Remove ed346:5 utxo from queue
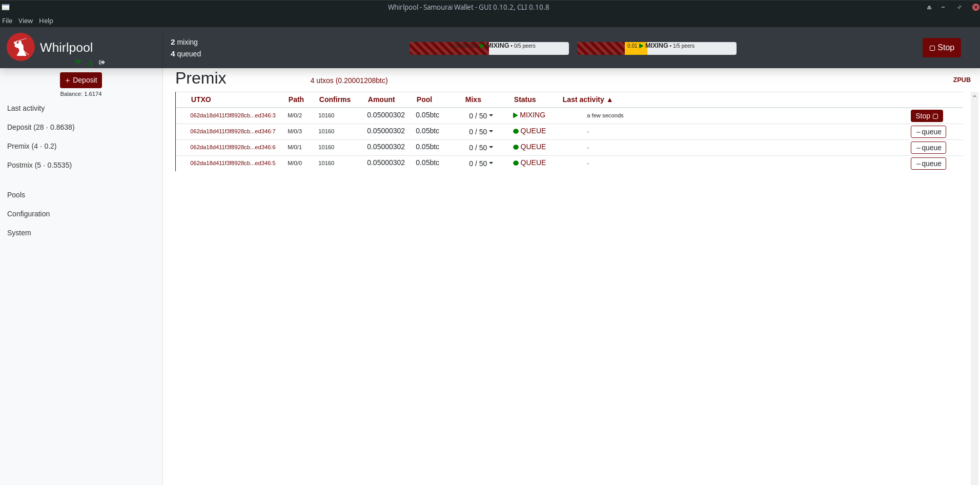This screenshot has height=485, width=980. 928,164
